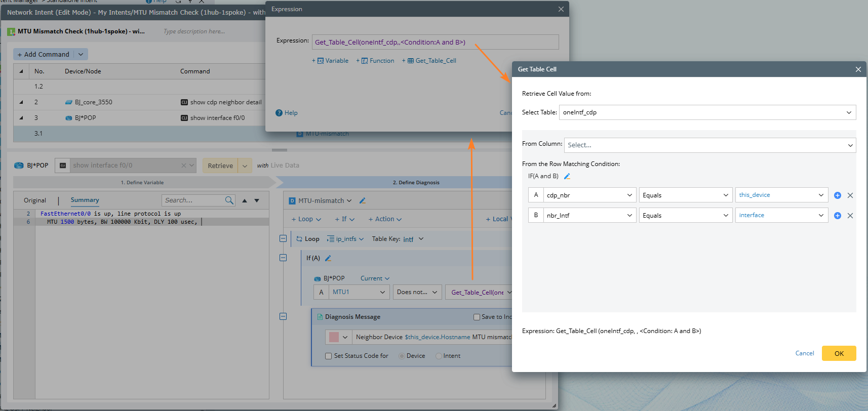Insert Get_Table_Cell into the expression

pos(429,61)
